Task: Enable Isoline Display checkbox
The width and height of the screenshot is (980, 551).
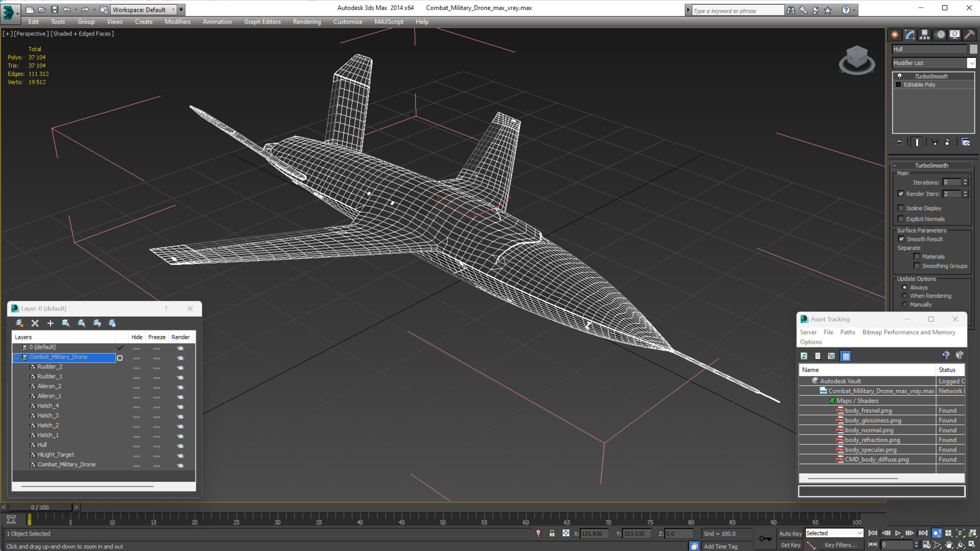Action: pyautogui.click(x=901, y=208)
